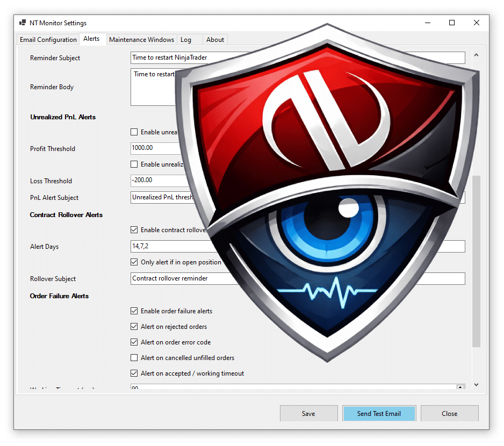
Task: Enable unrealized loss alerts
Action: tap(134, 164)
